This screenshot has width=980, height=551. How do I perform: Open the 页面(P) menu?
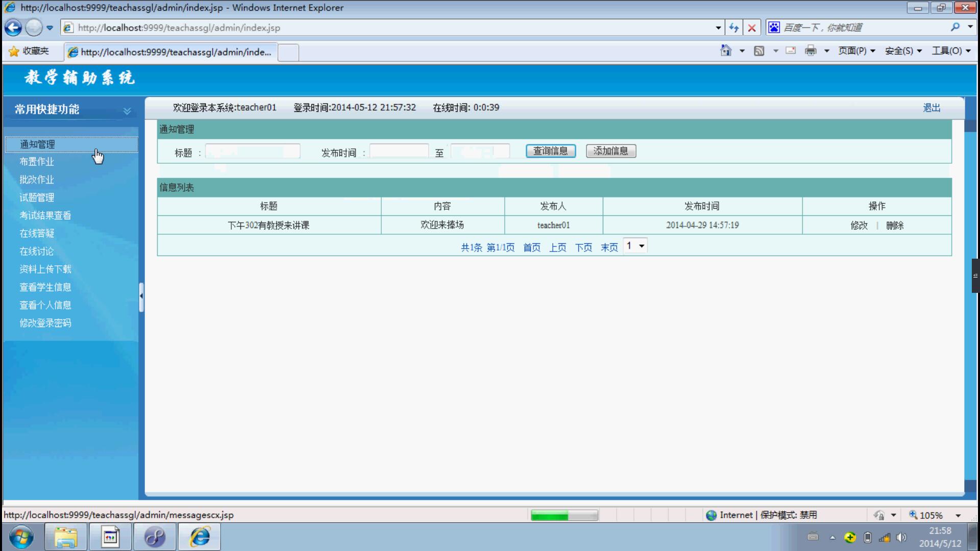[x=856, y=51]
